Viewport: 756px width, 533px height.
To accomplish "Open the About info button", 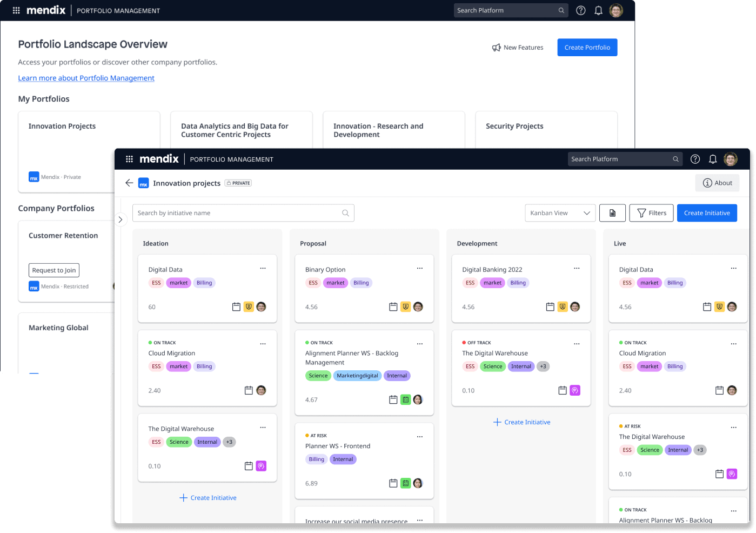I will (717, 183).
